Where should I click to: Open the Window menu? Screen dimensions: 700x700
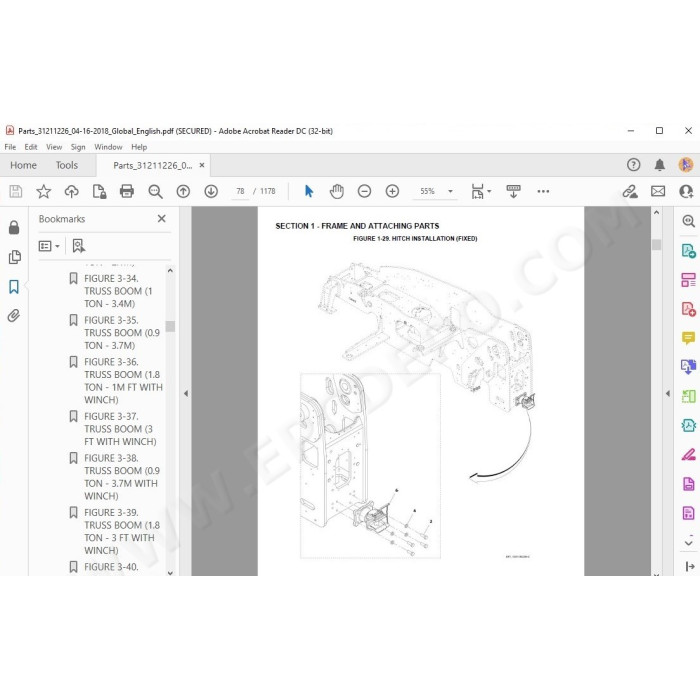pyautogui.click(x=108, y=147)
